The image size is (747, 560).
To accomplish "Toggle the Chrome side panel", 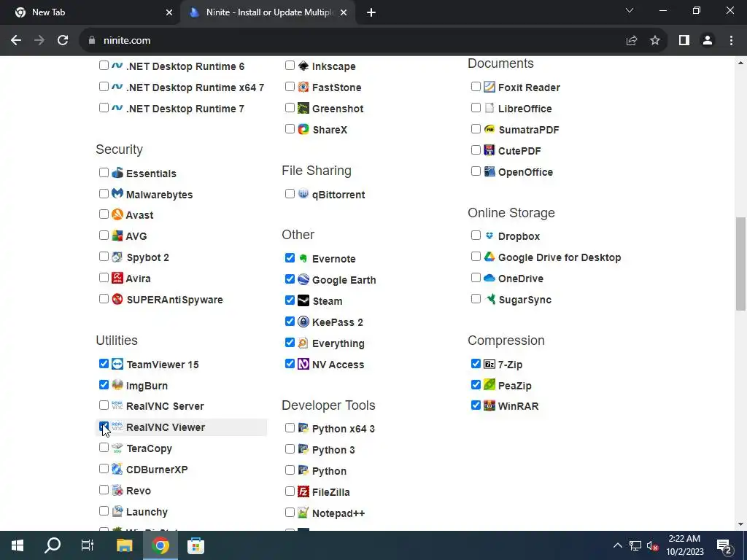I will [x=684, y=41].
